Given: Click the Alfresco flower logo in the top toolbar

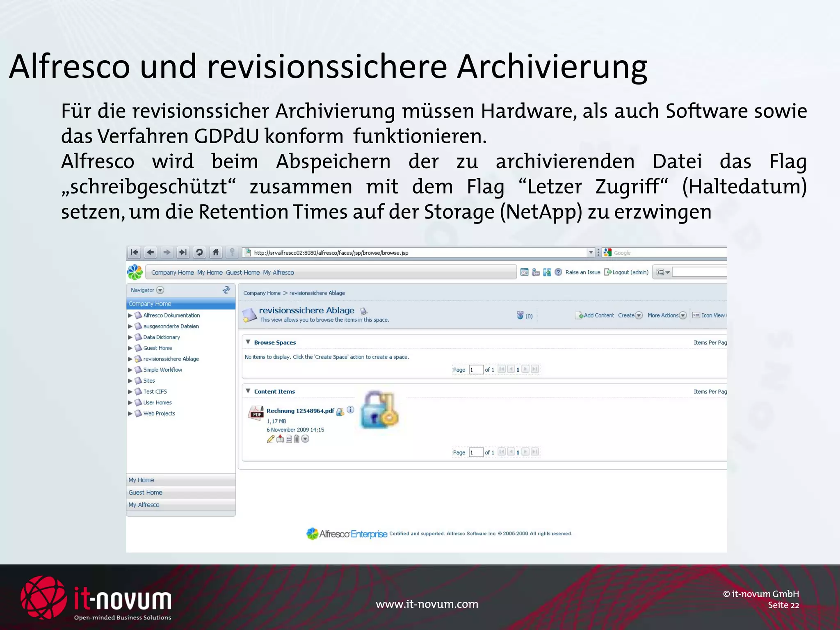Looking at the screenshot, I should [x=135, y=272].
